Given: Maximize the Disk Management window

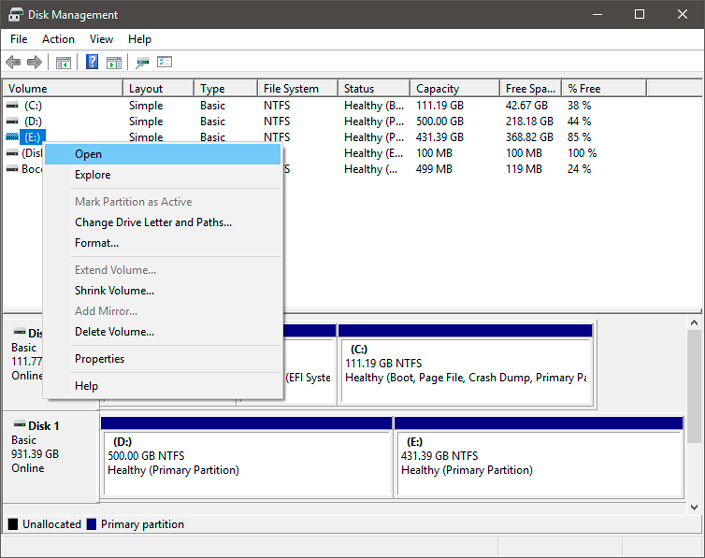Looking at the screenshot, I should 639,14.
